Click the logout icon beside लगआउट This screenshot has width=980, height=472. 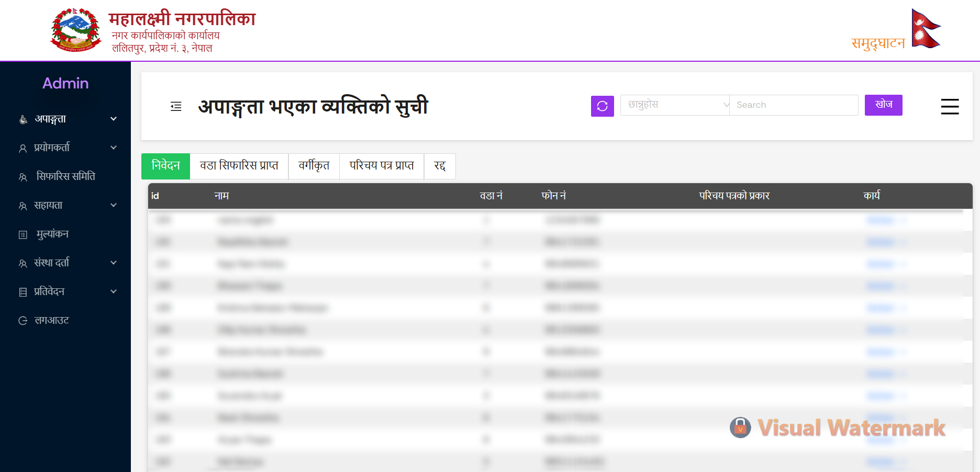(23, 321)
